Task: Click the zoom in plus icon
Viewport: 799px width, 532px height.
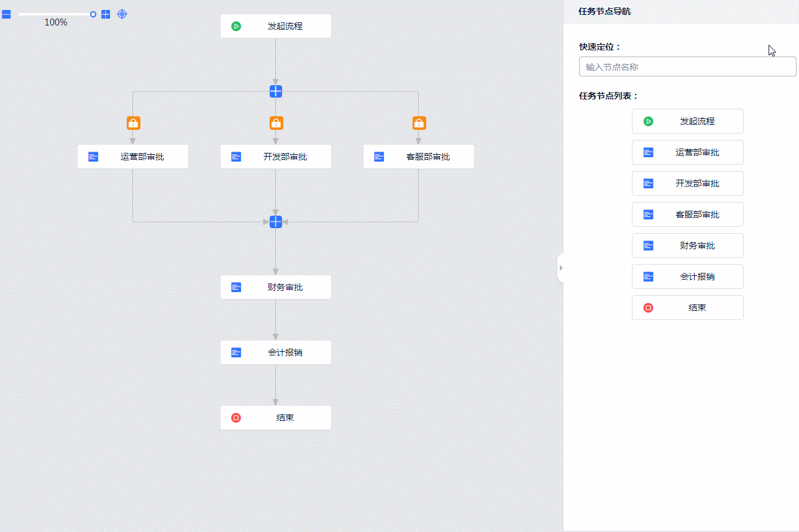Action: [x=106, y=14]
